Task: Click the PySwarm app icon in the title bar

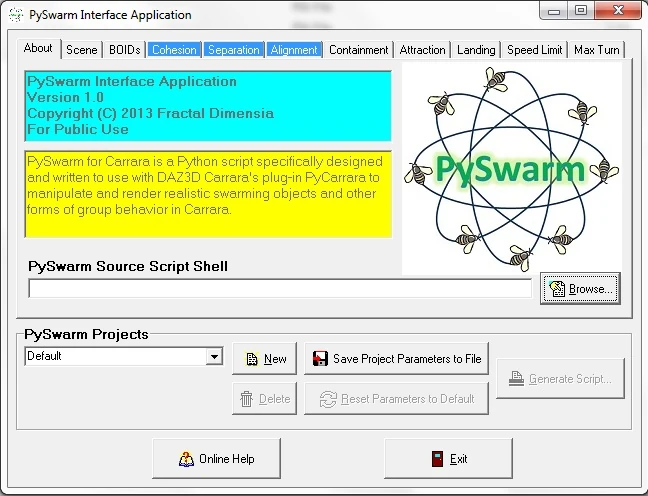Action: click(x=16, y=15)
